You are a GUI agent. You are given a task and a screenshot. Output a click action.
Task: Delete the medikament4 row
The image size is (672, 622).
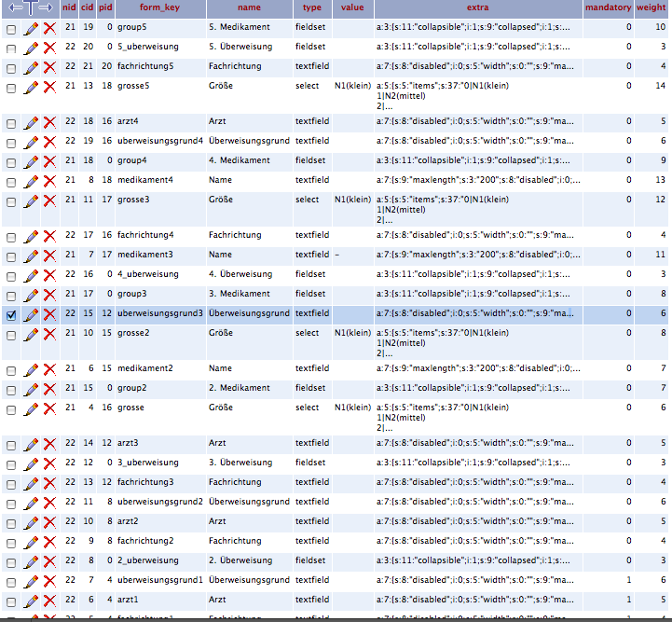pos(49,181)
